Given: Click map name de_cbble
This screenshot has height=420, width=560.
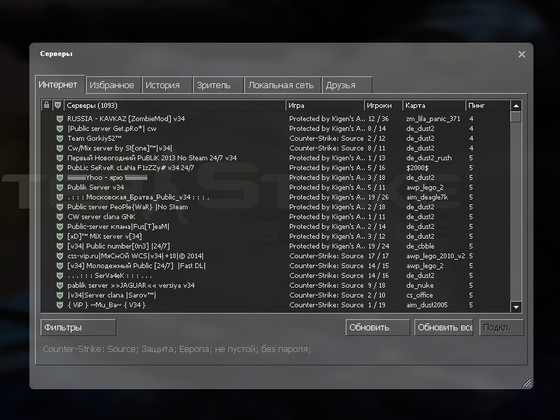Looking at the screenshot, I should [x=420, y=246].
